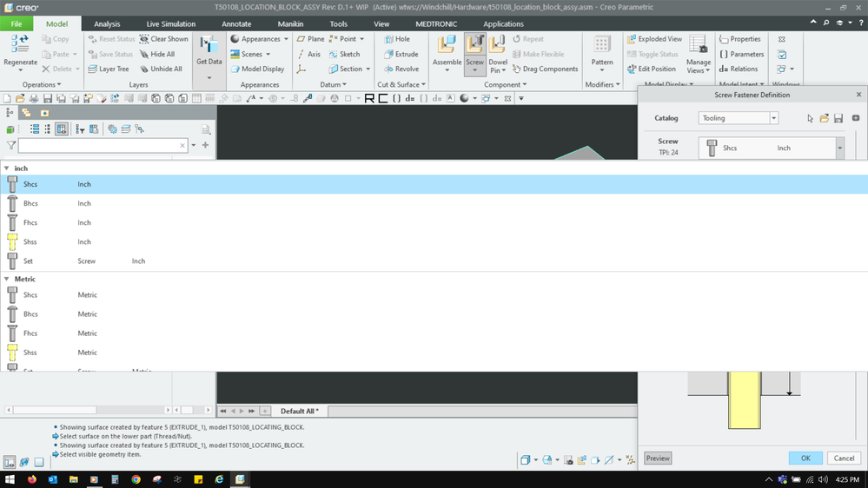Switch to the MEDTRONIC tab

(436, 23)
